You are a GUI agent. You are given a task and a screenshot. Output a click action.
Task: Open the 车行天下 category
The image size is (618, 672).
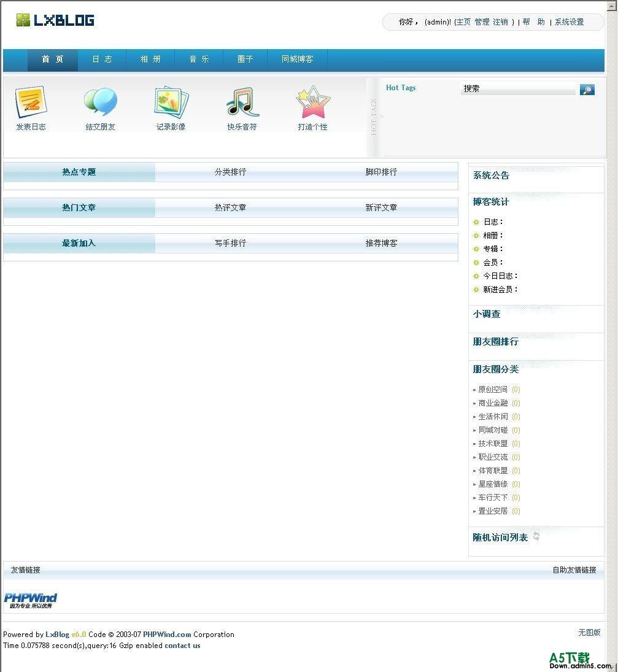pyautogui.click(x=493, y=498)
